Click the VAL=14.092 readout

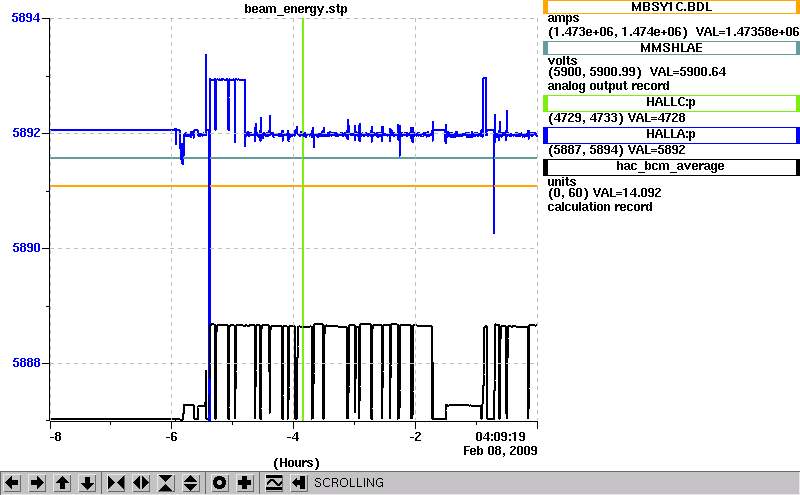tap(627, 193)
